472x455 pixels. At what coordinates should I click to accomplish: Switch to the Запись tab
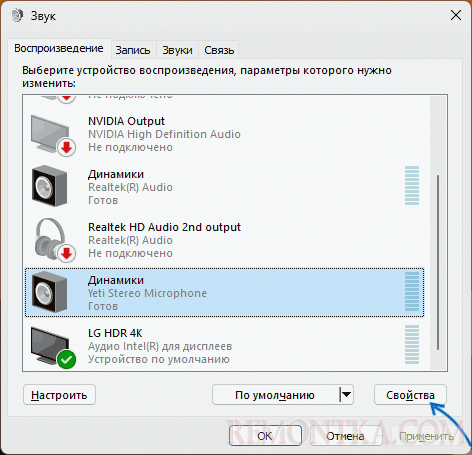pyautogui.click(x=133, y=50)
